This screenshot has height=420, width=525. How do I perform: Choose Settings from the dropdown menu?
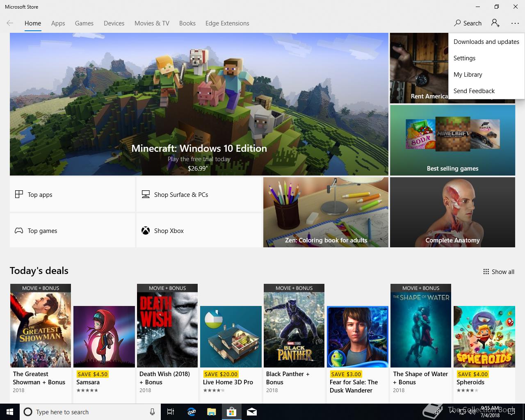pyautogui.click(x=486, y=58)
